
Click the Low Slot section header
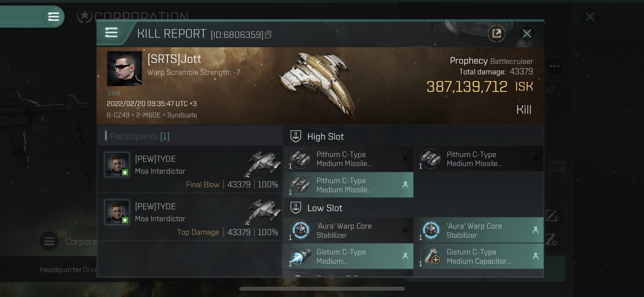pyautogui.click(x=324, y=208)
